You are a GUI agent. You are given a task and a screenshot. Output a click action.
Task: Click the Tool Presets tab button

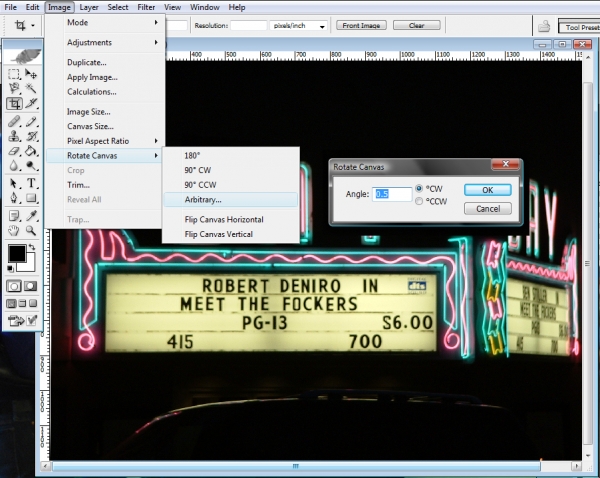click(579, 27)
